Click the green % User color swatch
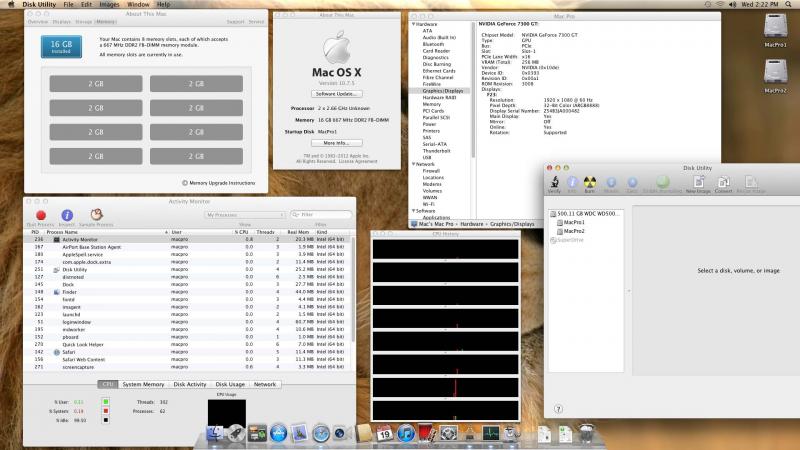This screenshot has width=800, height=450. pyautogui.click(x=104, y=400)
